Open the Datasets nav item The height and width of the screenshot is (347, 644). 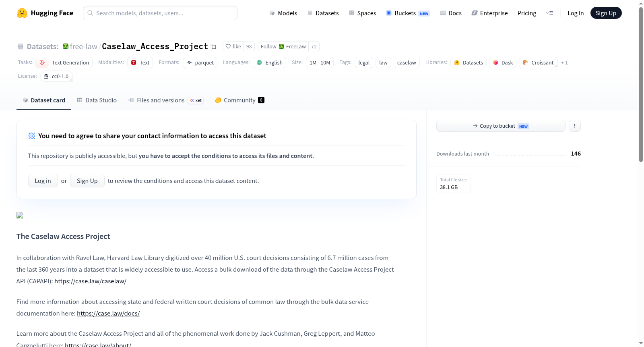323,13
